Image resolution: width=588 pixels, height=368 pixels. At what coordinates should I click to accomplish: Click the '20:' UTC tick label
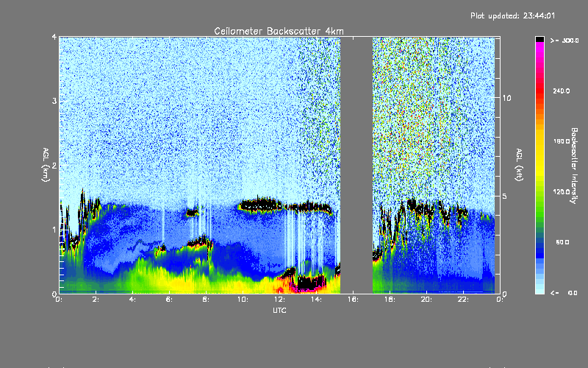[x=426, y=300]
